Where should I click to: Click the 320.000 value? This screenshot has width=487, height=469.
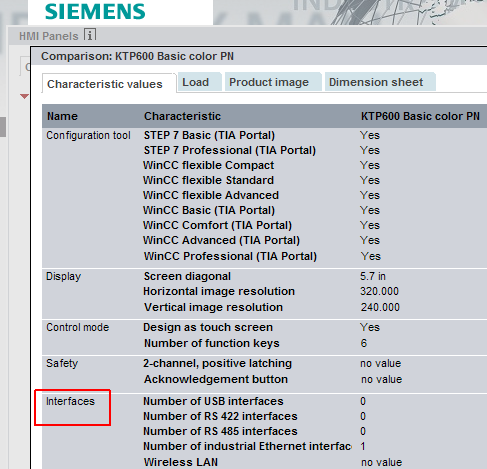(379, 291)
